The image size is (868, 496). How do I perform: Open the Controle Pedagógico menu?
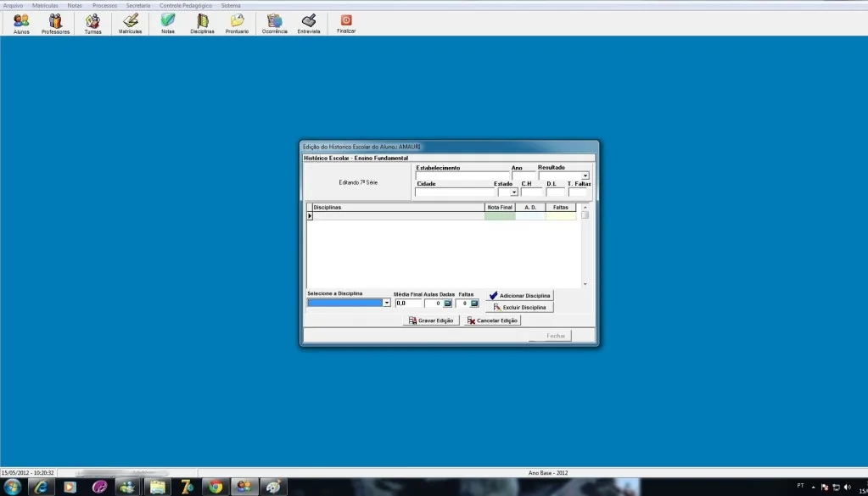186,6
